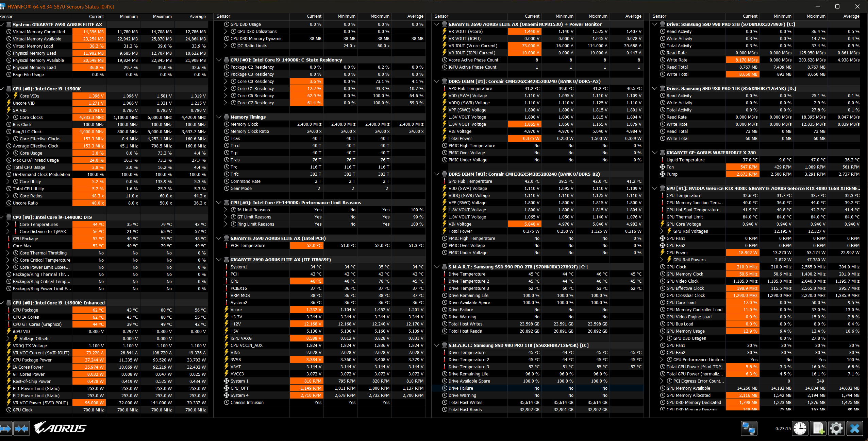Image resolution: width=868 pixels, height=441 pixels.
Task: Collapse the Memory Timings group
Action: (219, 117)
